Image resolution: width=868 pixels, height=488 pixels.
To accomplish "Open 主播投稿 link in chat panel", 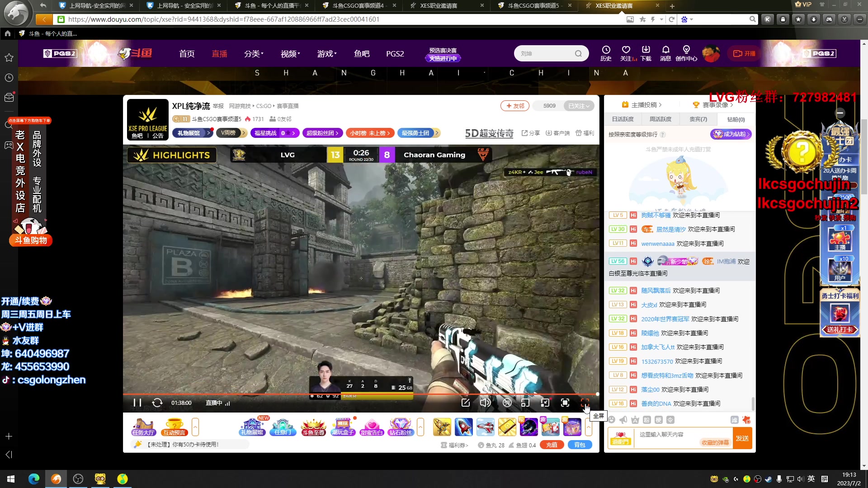I will point(642,105).
